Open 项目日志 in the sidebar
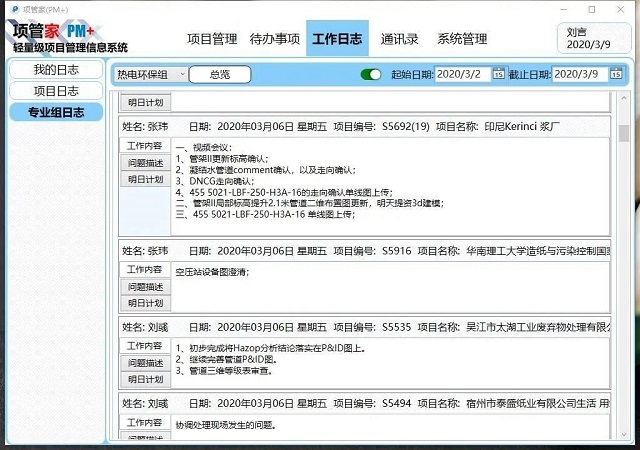Image resolution: width=640 pixels, height=450 pixels. click(x=55, y=91)
